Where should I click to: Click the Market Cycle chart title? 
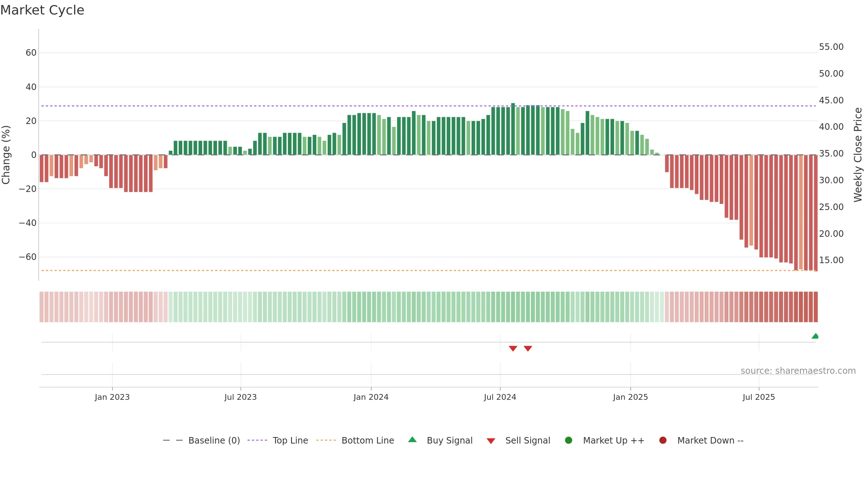click(42, 10)
